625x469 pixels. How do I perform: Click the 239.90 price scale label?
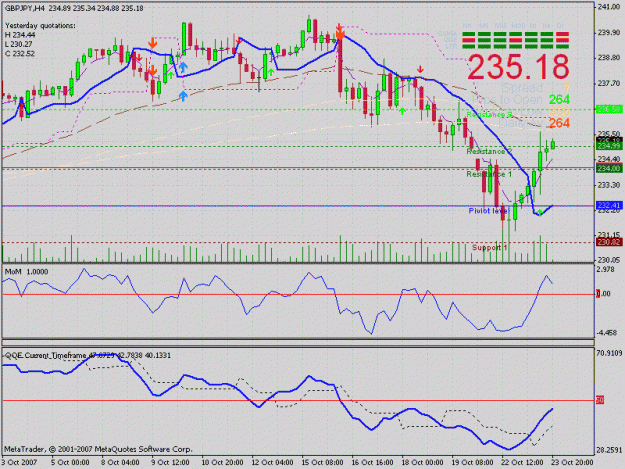tap(609, 32)
